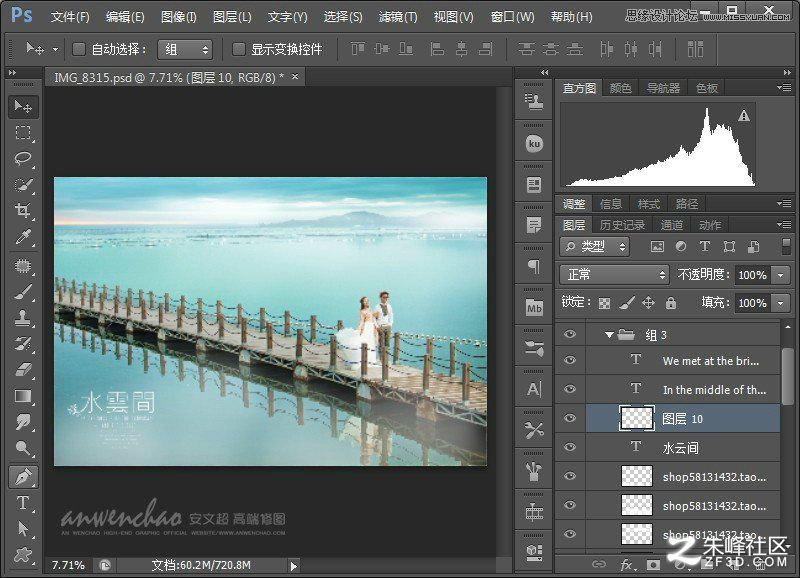The width and height of the screenshot is (800, 578).
Task: Switch to the 通道 tab
Action: (x=671, y=225)
